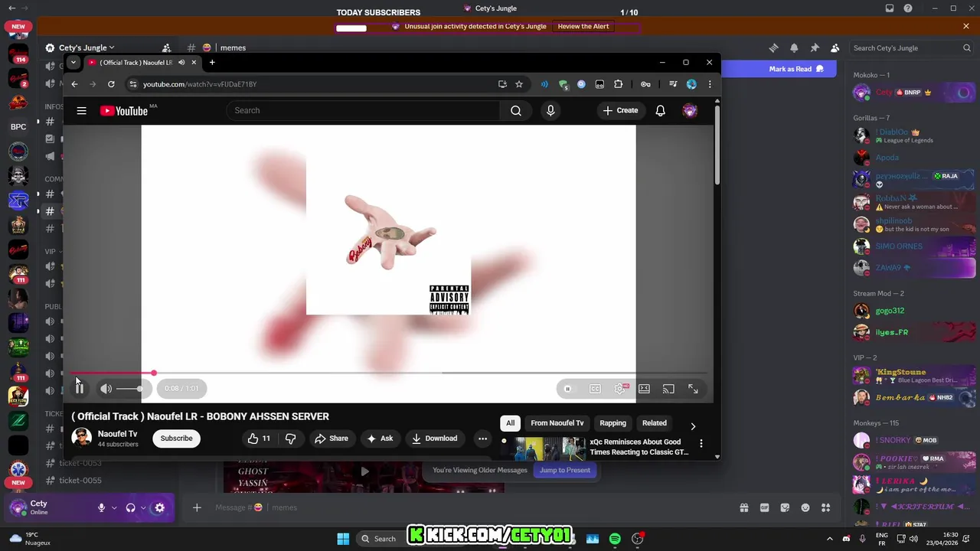Start YouTube voice search microphone
Screen dimensions: 980x551
[x=550, y=110]
